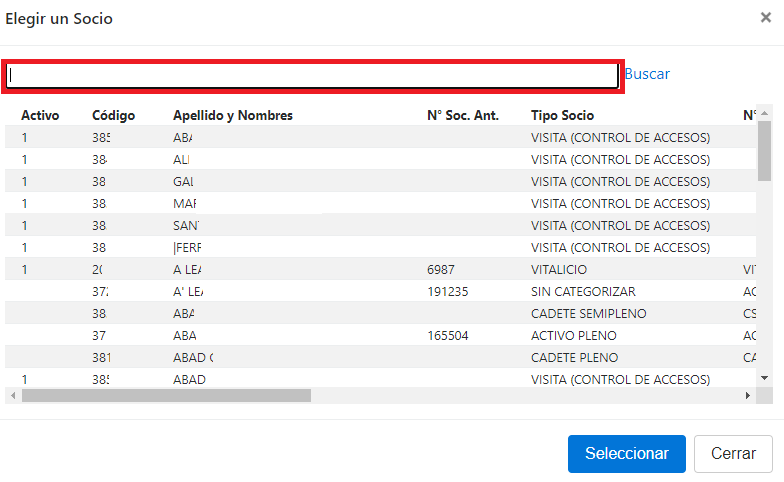Select the ACTIVO PLENO row numbered 165504
This screenshot has height=482, width=784.
coord(573,336)
